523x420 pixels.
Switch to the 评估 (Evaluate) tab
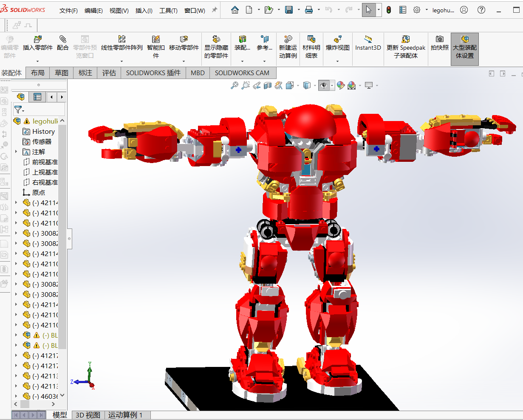pyautogui.click(x=109, y=73)
